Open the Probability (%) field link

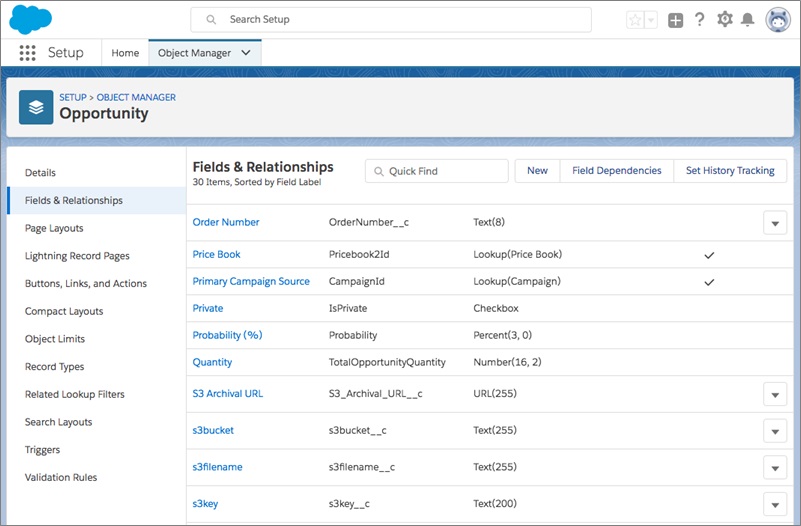click(227, 335)
